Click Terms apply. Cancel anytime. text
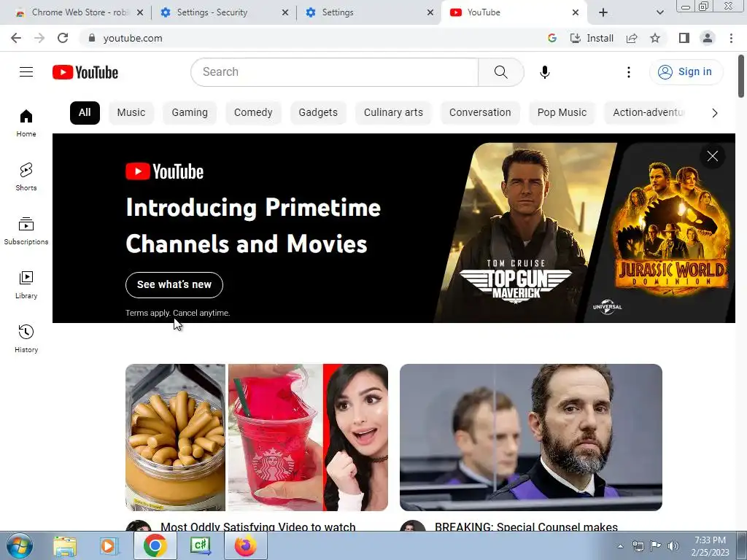Screen dimensions: 747x560 178,313
